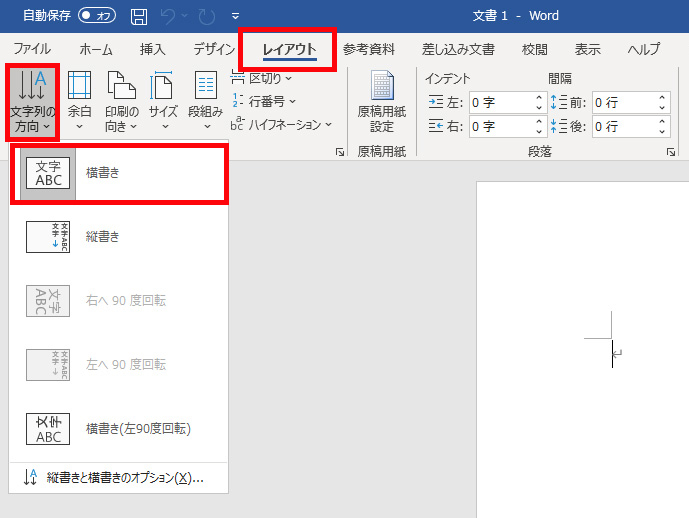The image size is (689, 518).
Task: Open the ファイル tab
Action: pyautogui.click(x=32, y=49)
